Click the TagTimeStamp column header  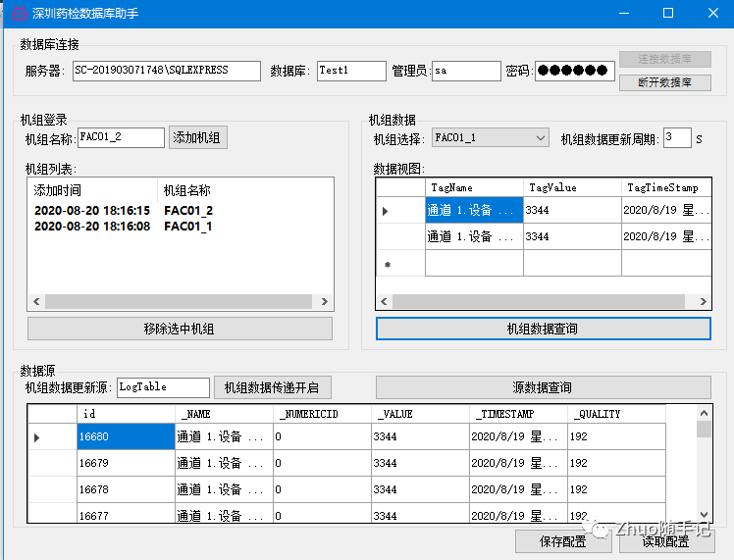pyautogui.click(x=666, y=187)
